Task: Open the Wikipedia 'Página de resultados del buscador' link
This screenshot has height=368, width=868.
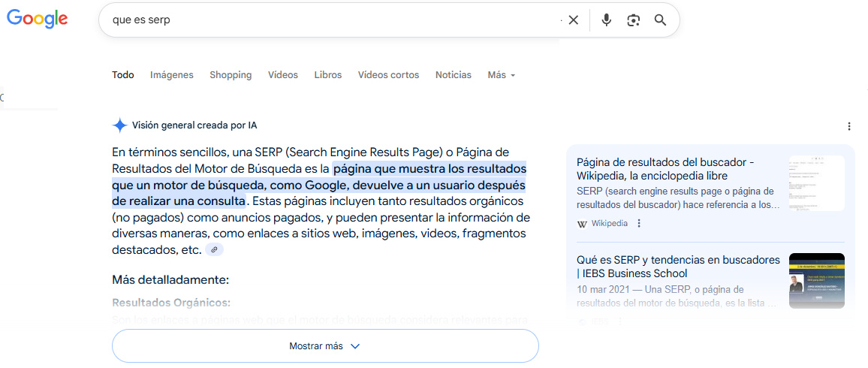Action: point(665,169)
